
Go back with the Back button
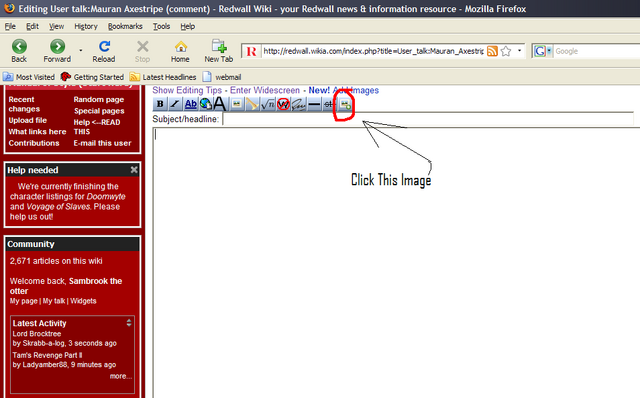point(19,51)
